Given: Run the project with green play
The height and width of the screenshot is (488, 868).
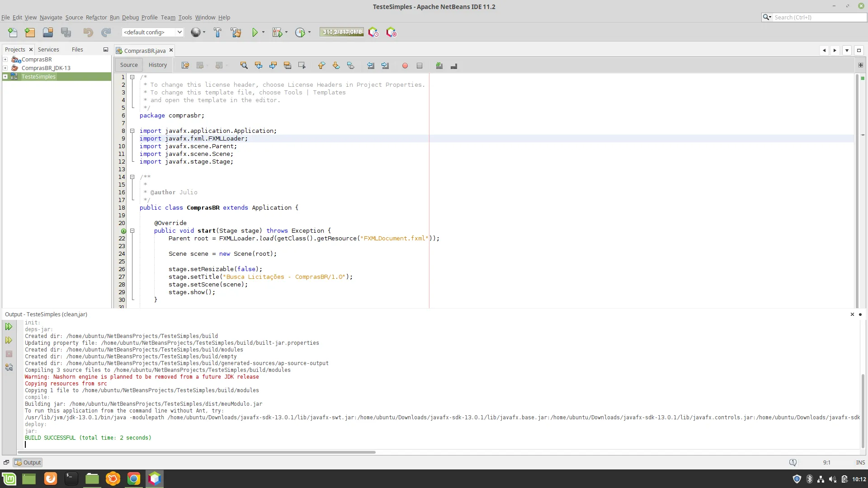Looking at the screenshot, I should (255, 32).
